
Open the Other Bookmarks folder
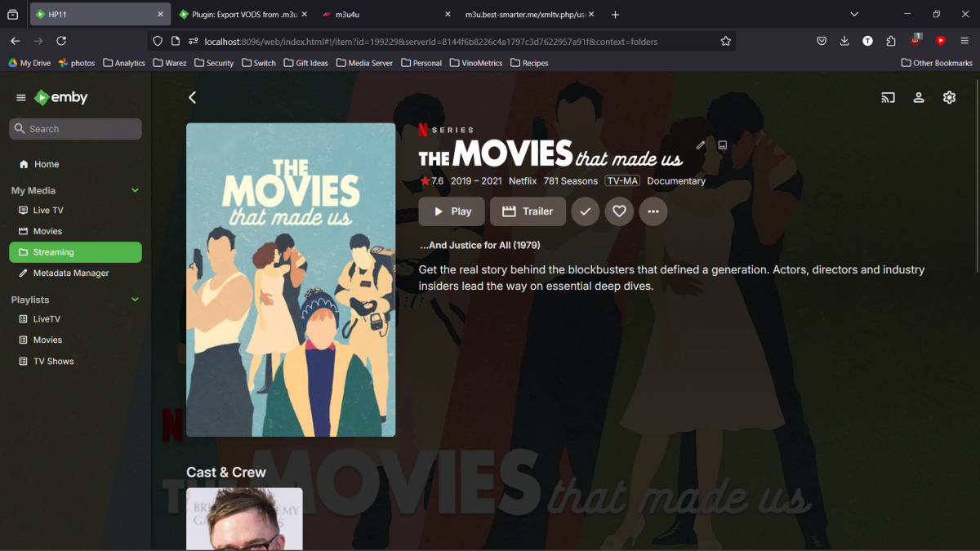938,63
